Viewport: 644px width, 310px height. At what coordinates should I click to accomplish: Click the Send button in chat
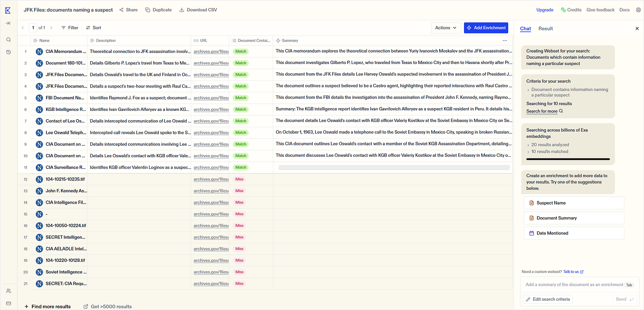[625, 299]
